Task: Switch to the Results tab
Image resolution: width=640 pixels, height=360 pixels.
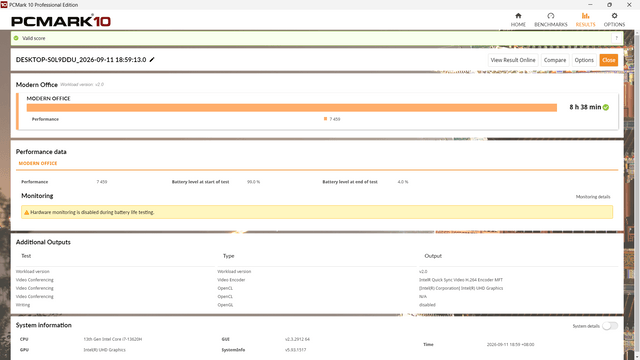Action: pyautogui.click(x=585, y=20)
